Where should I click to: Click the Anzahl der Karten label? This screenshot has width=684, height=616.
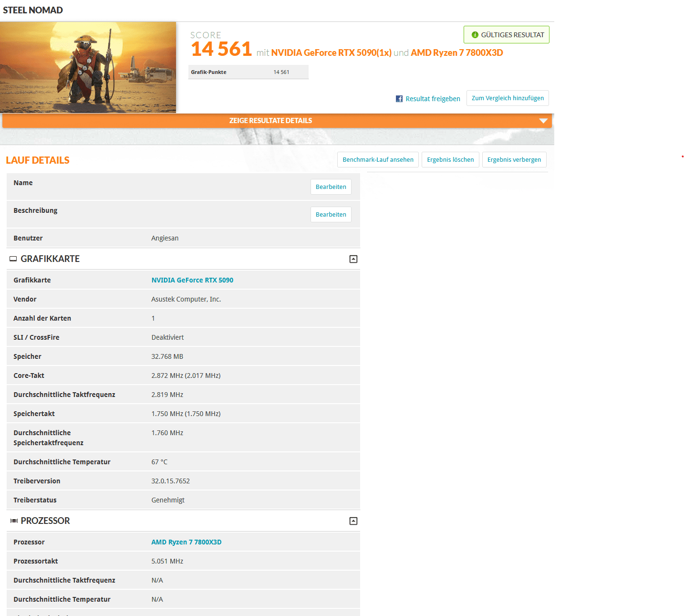[x=42, y=318]
